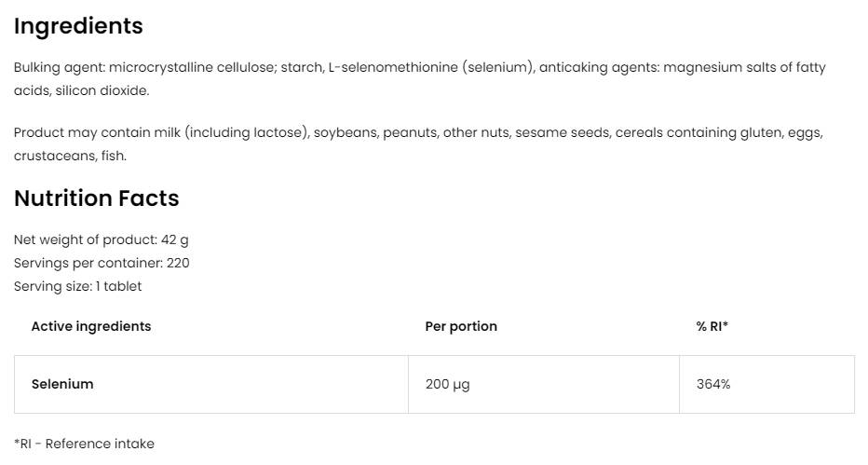Click the '200 µg' table cell
The height and width of the screenshot is (465, 868).
447,384
